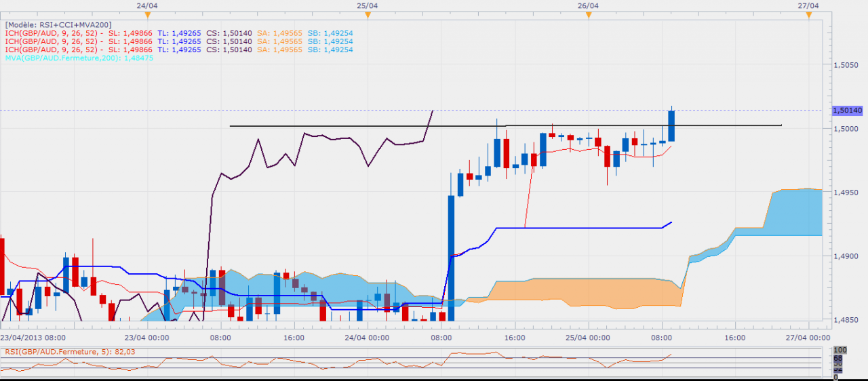The height and width of the screenshot is (381, 868).
Task: Click the blue future Ichimoku cloud on right
Action: (x=793, y=212)
